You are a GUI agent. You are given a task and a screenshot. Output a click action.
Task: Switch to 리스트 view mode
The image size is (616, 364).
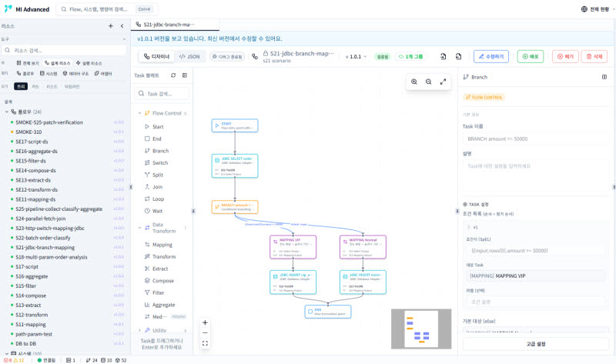[52, 86]
